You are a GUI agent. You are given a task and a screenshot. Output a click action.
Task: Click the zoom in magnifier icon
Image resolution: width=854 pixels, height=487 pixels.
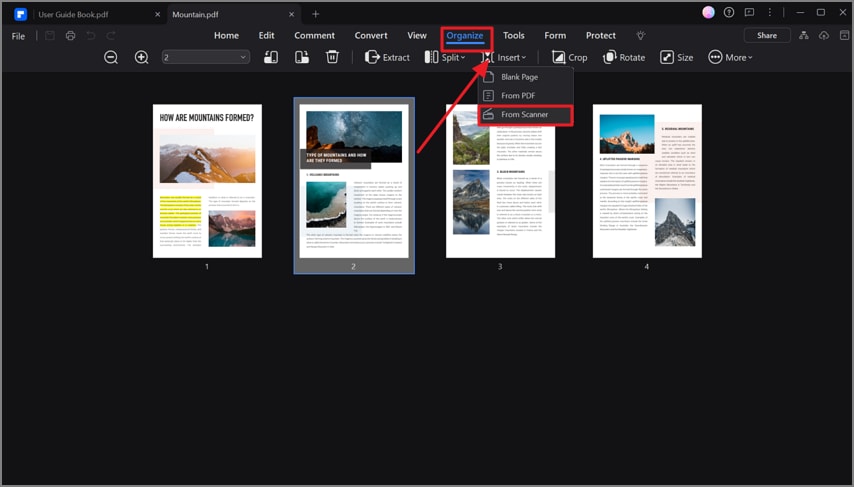point(142,57)
